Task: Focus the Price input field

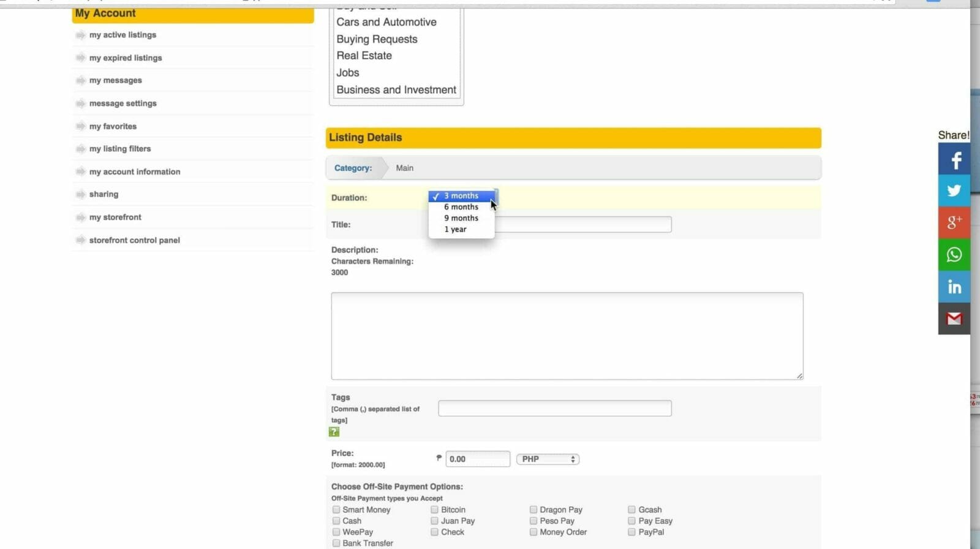Action: pos(477,459)
